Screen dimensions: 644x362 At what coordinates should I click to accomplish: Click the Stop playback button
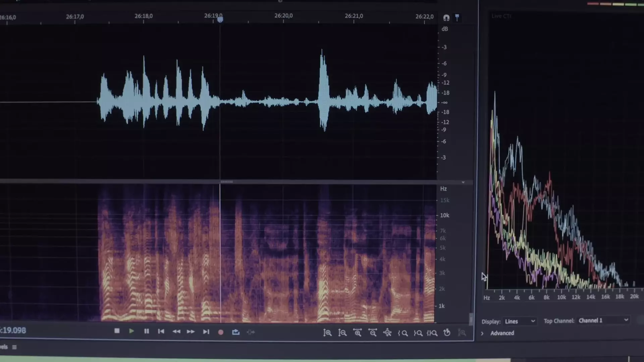coord(117,331)
